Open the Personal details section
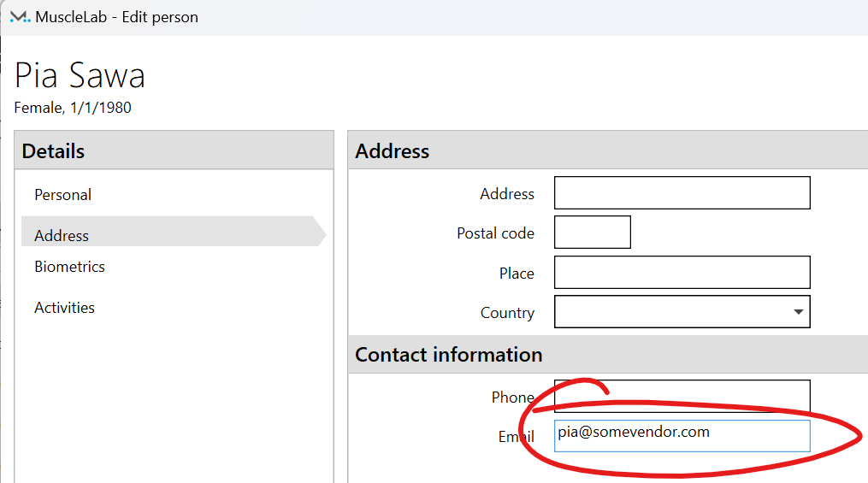 (x=62, y=195)
